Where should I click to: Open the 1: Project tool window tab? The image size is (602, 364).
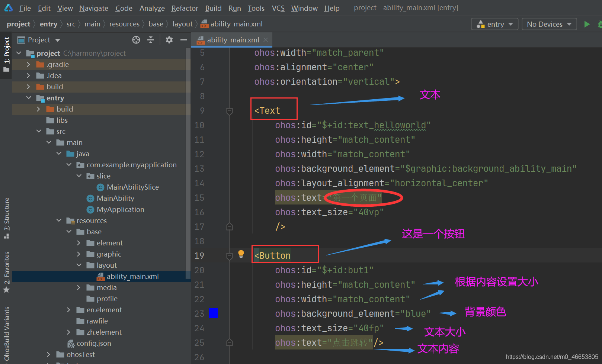(6, 54)
